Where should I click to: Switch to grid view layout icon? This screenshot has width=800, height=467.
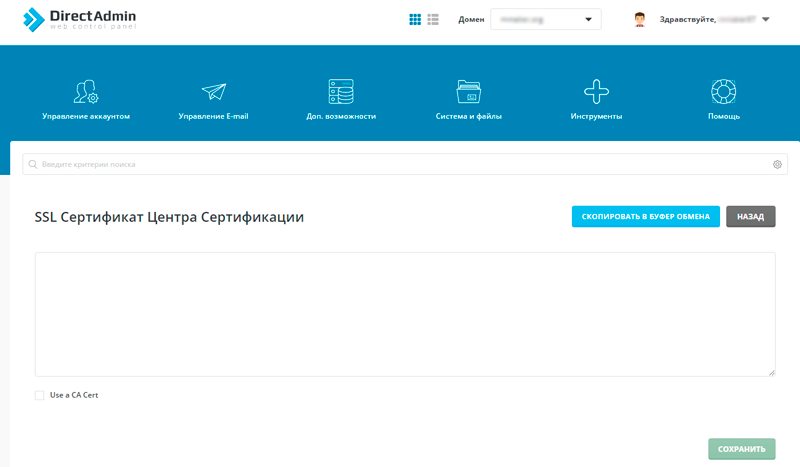point(416,19)
